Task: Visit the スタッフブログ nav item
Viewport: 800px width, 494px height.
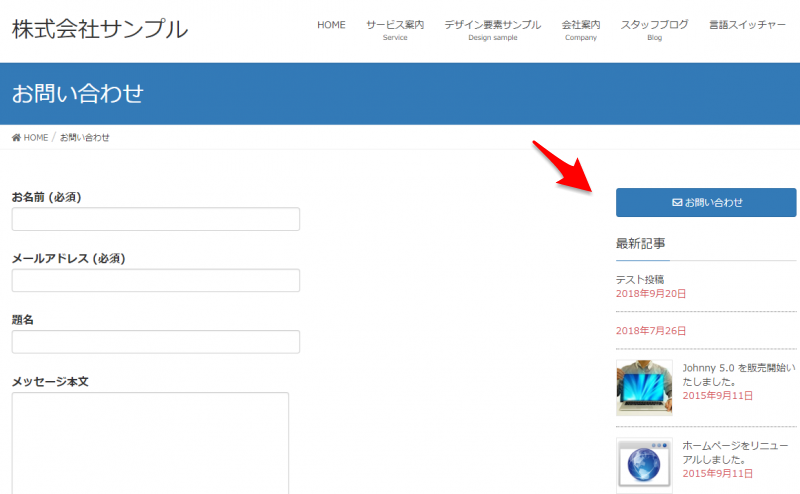Action: 654,29
